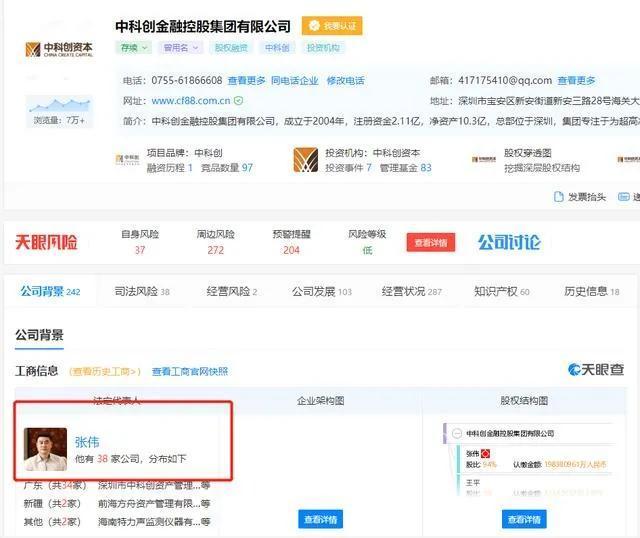Viewport: 640px width, 538px height.
Task: Click the 发票抬头 invoice icon
Action: click(558, 197)
